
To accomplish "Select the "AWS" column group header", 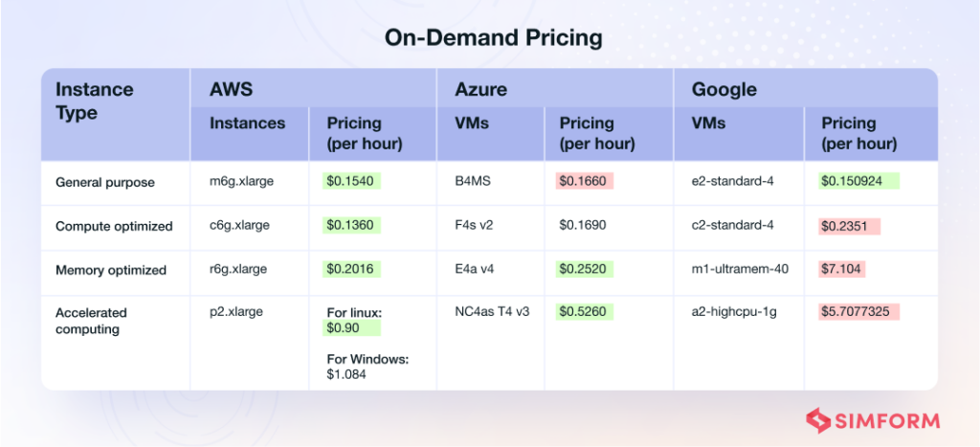I will (232, 89).
